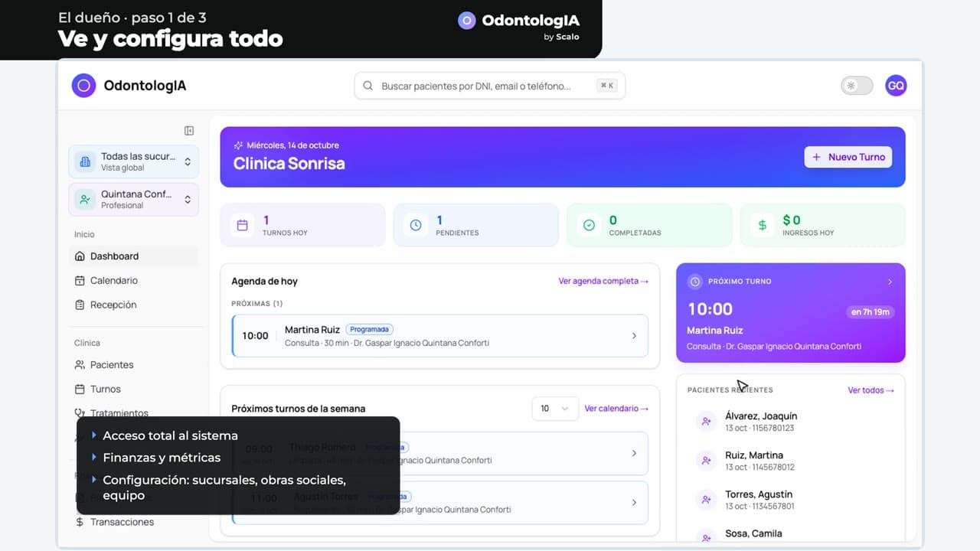Click the Clinica Sonrisa heading
Viewport: 980px width, 551px height.
(289, 163)
